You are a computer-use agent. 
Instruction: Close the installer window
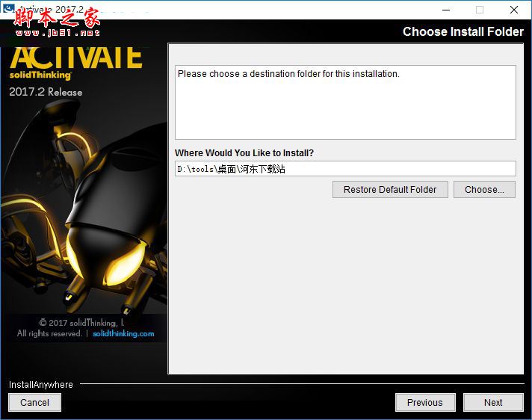click(514, 10)
